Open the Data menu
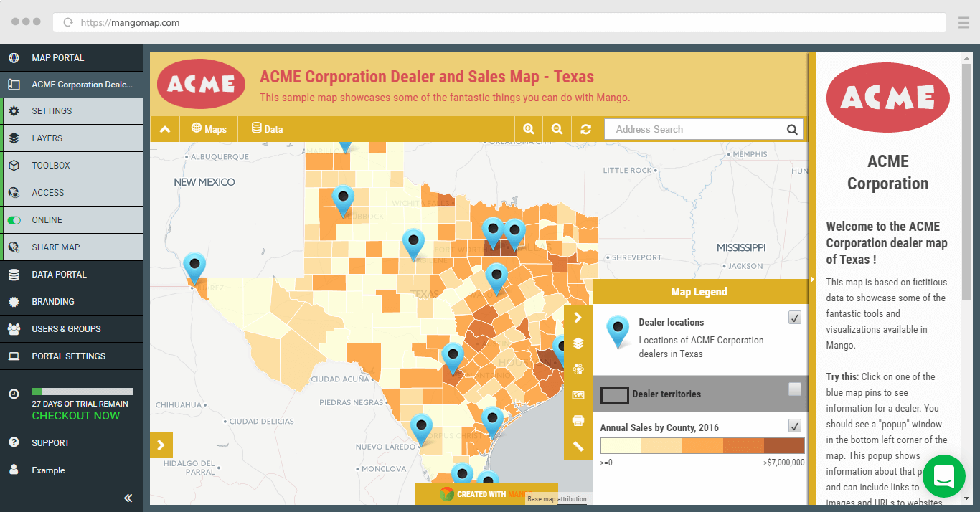The height and width of the screenshot is (512, 980). (x=267, y=129)
